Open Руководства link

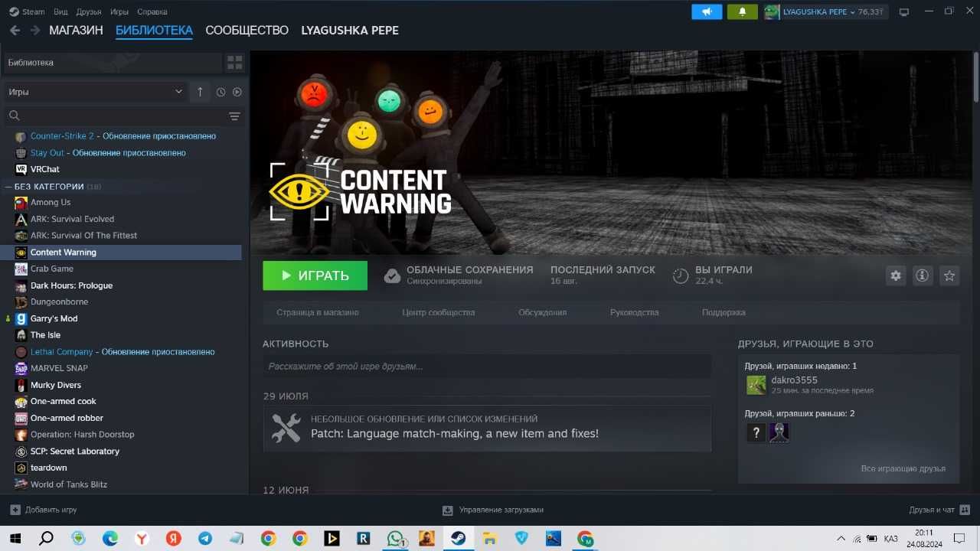tap(635, 312)
